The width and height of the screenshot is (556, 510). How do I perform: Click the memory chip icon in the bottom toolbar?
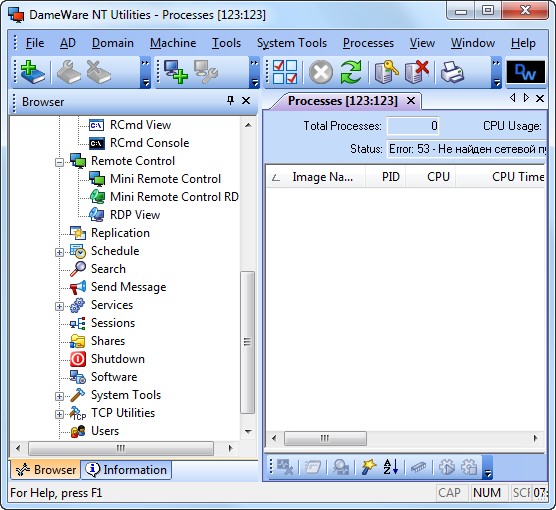coord(418,467)
